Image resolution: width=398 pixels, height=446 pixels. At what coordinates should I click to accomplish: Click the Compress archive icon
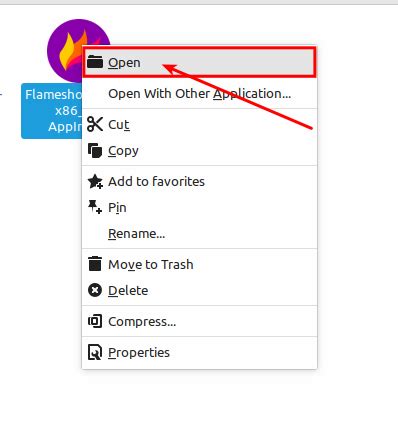[95, 321]
